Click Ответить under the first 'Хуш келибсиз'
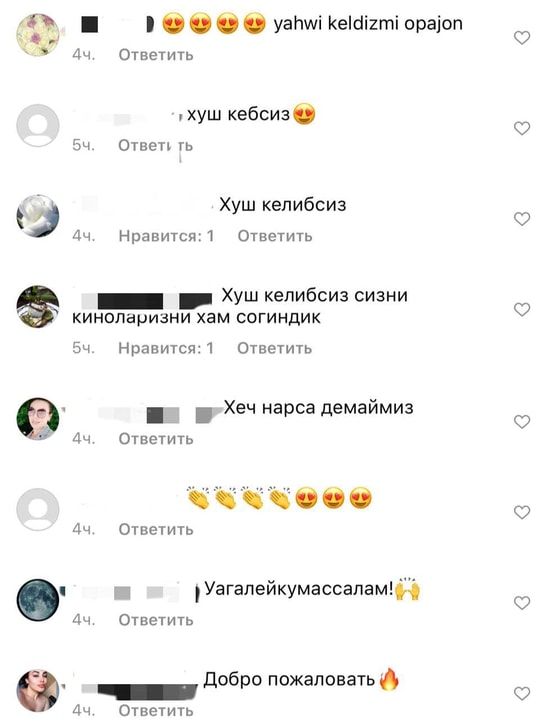The width and height of the screenshot is (560, 719). [x=275, y=236]
